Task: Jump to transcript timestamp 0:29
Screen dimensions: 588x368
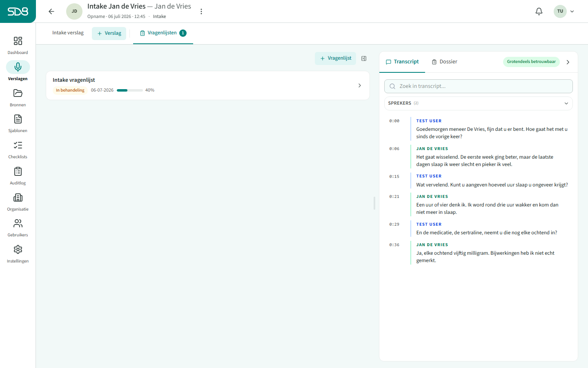Action: pyautogui.click(x=394, y=224)
